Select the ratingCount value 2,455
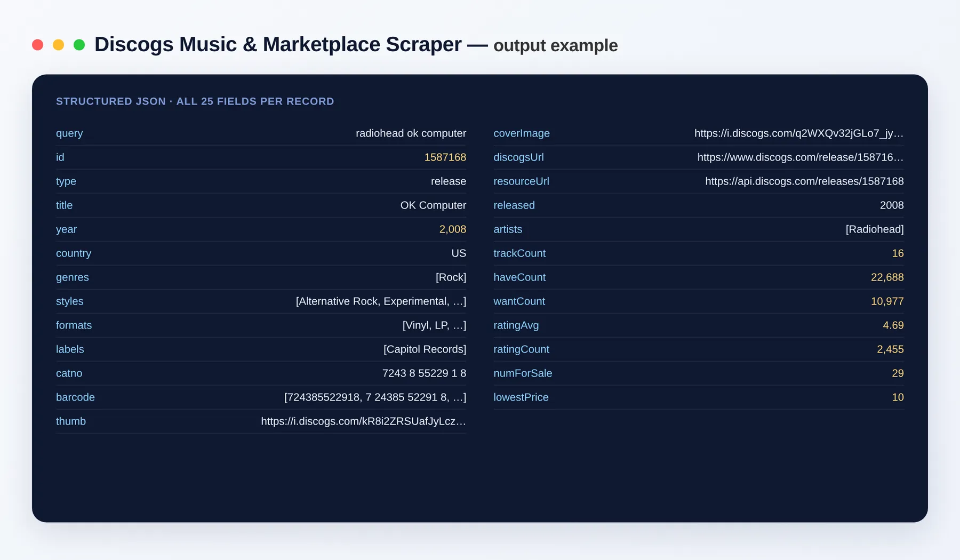960x560 pixels. (x=890, y=349)
